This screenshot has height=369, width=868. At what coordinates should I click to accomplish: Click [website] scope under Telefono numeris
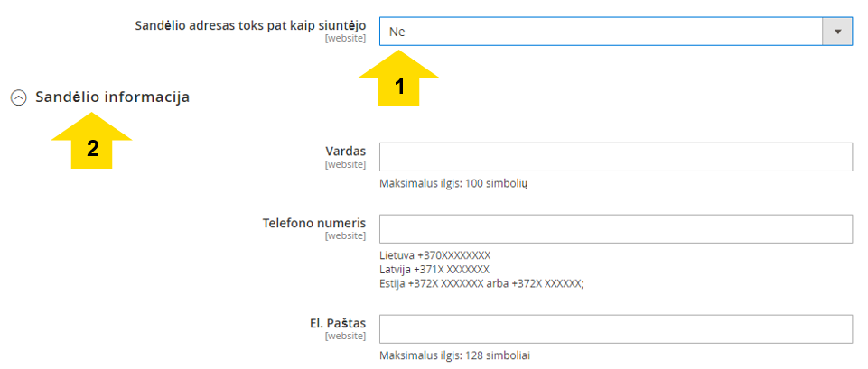(x=345, y=236)
